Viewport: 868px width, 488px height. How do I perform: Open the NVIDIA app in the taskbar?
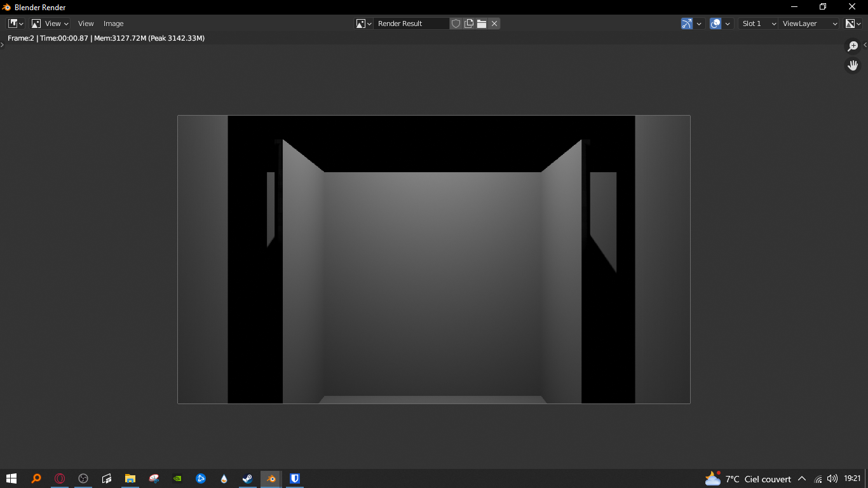point(177,478)
